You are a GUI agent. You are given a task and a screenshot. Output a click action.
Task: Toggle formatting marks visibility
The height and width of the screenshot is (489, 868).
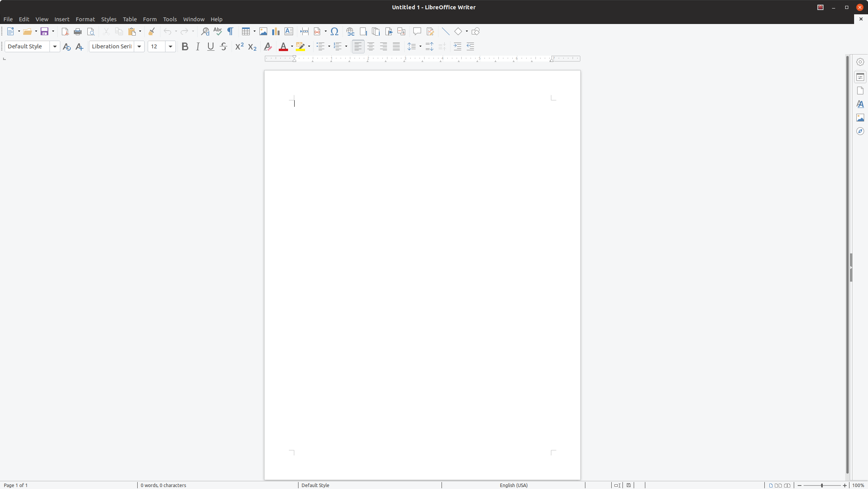[230, 31]
